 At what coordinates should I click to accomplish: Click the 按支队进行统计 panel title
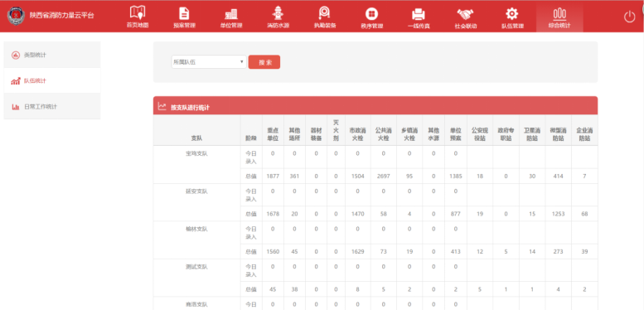click(190, 108)
